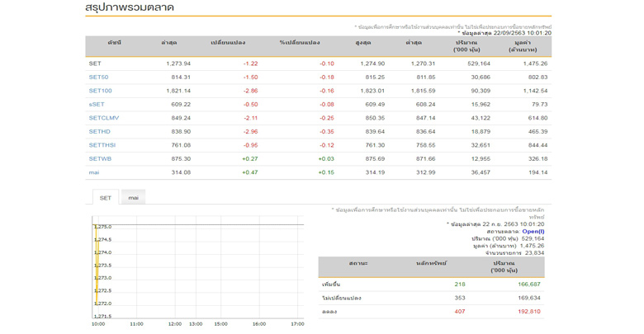Click the สูงสุด column header

[x=362, y=42]
